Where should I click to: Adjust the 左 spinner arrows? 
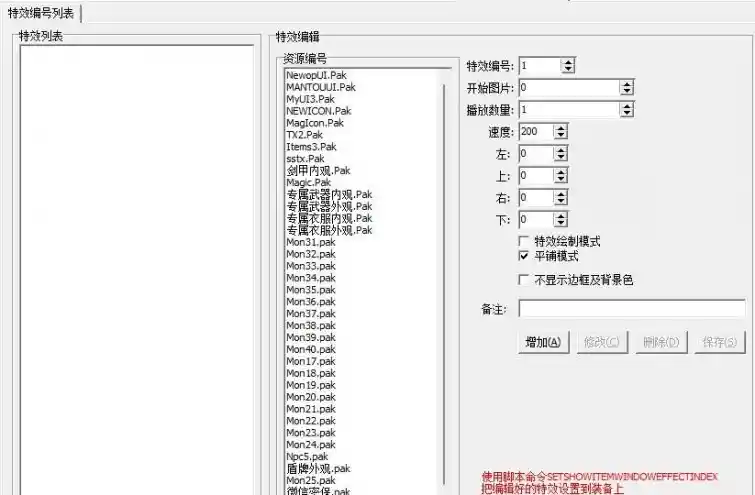click(560, 154)
